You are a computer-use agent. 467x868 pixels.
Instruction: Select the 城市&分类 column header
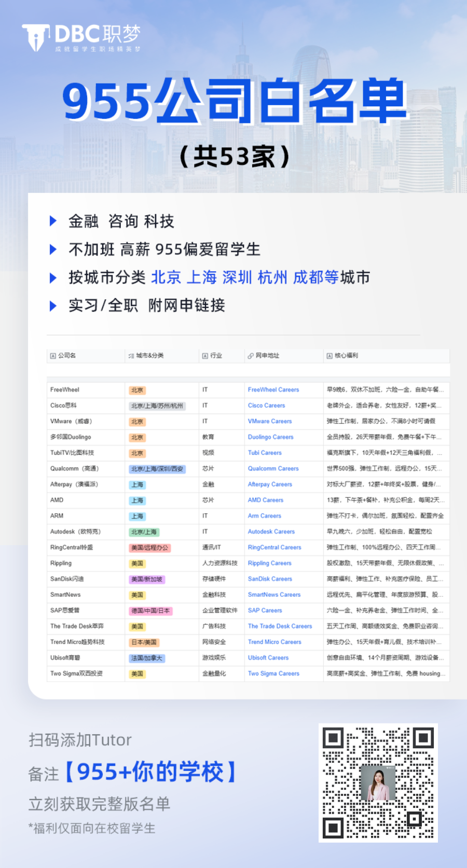(x=162, y=356)
